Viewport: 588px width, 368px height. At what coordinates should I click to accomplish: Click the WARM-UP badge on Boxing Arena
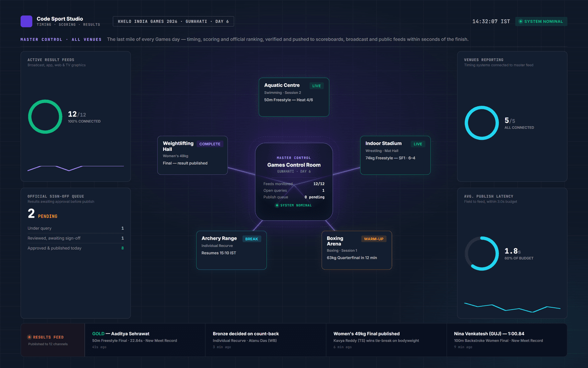point(373,239)
